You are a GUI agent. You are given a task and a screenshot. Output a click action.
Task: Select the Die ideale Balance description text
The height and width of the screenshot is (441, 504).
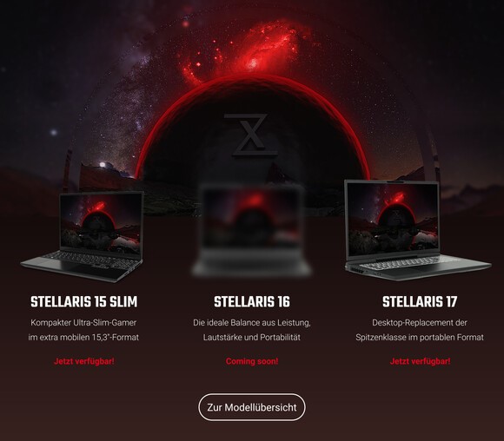252,330
